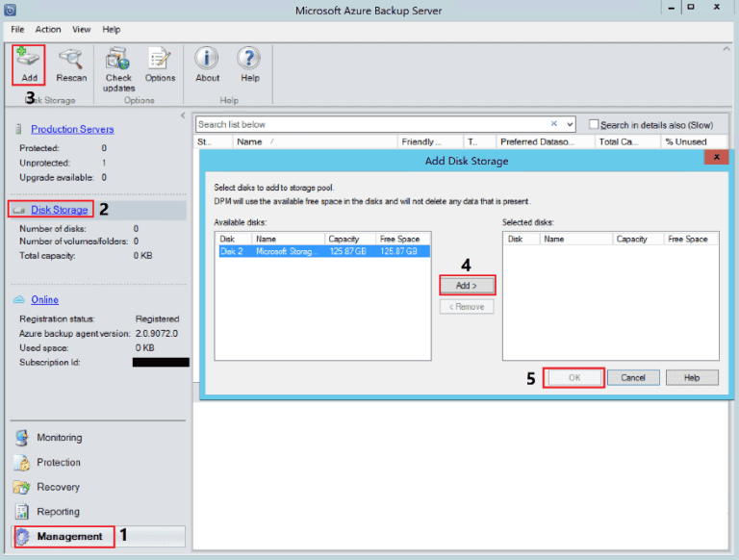Sort main list by Name column header
This screenshot has width=739, height=560.
tap(315, 141)
